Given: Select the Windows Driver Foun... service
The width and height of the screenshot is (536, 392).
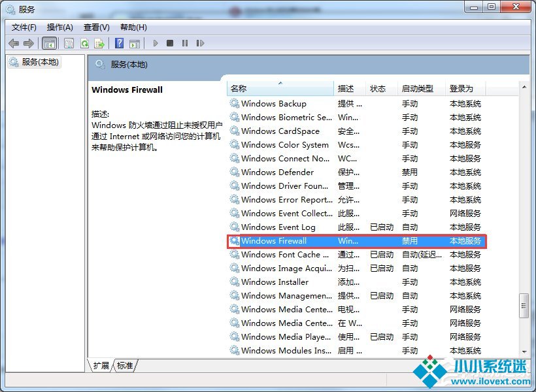Looking at the screenshot, I should coord(356,186).
